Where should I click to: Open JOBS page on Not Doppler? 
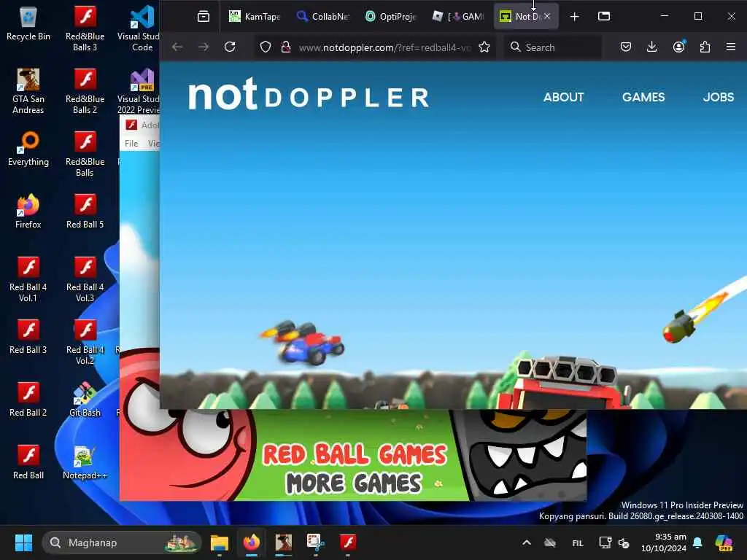click(x=719, y=97)
